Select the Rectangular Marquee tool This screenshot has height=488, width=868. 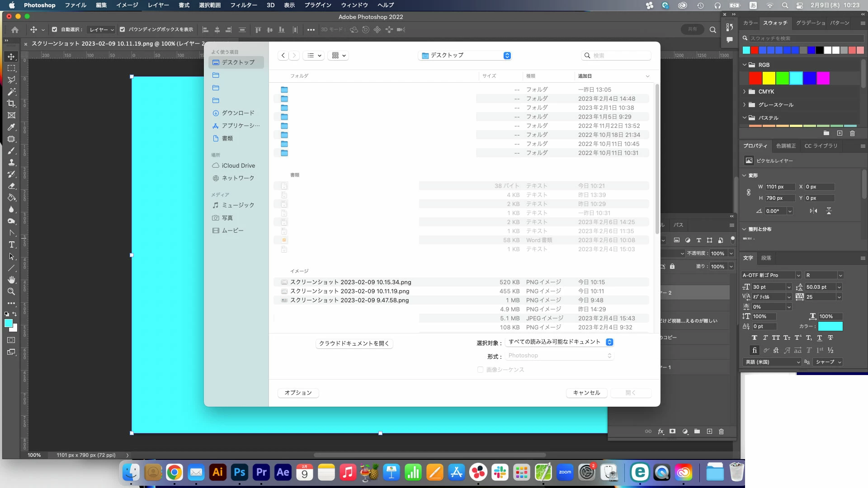tap(11, 68)
